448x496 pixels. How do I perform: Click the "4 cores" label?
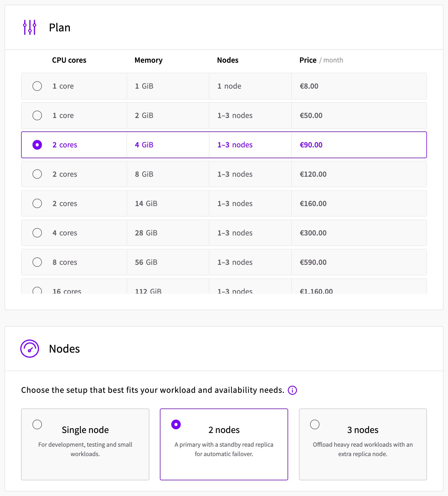click(x=65, y=233)
